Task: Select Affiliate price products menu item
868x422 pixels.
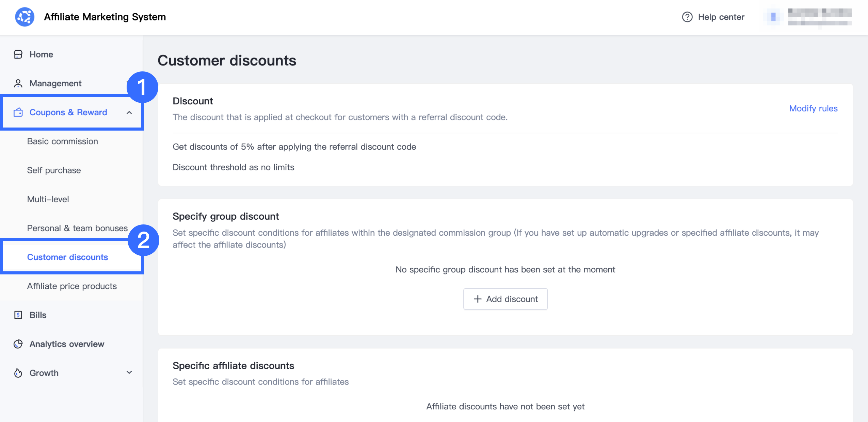Action: (72, 286)
